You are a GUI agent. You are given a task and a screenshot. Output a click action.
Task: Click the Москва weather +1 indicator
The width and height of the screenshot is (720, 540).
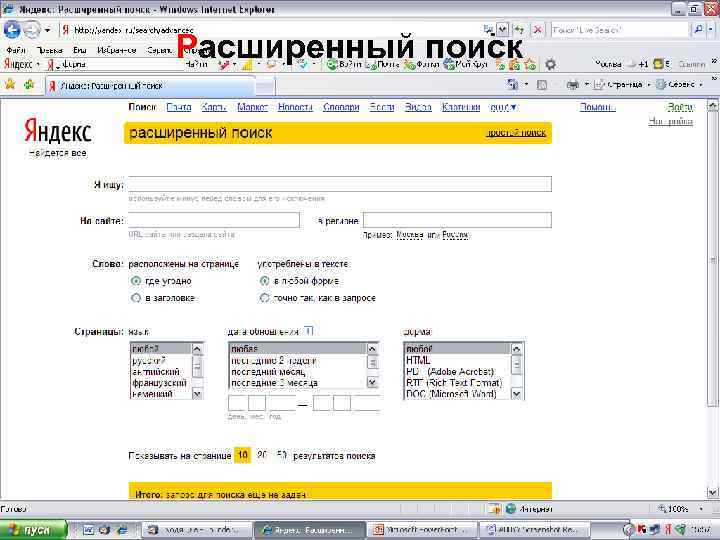(x=622, y=64)
